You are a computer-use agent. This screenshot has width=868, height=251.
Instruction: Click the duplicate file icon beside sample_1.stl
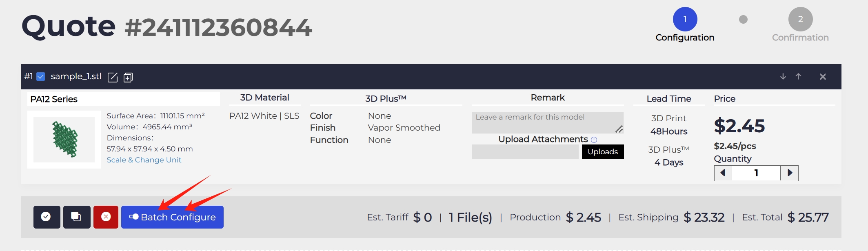[x=128, y=77]
